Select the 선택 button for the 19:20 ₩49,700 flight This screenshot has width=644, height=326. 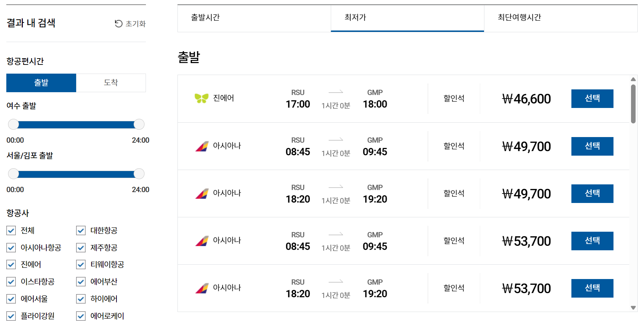coord(592,193)
